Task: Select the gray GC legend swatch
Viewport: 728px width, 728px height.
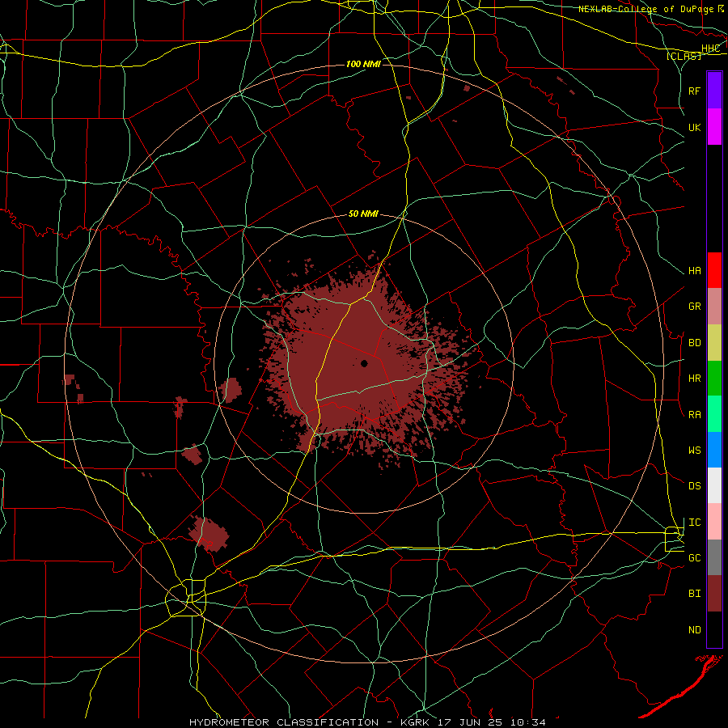Action: pyautogui.click(x=714, y=557)
